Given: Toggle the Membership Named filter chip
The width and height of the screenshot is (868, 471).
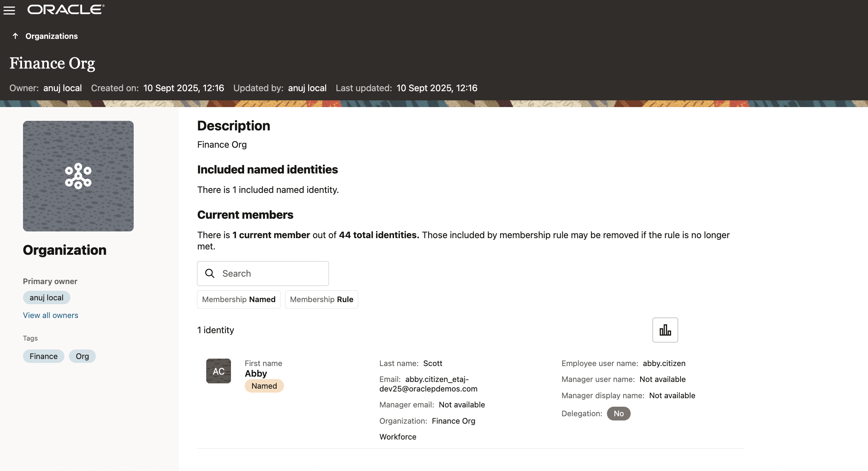Looking at the screenshot, I should click(239, 300).
